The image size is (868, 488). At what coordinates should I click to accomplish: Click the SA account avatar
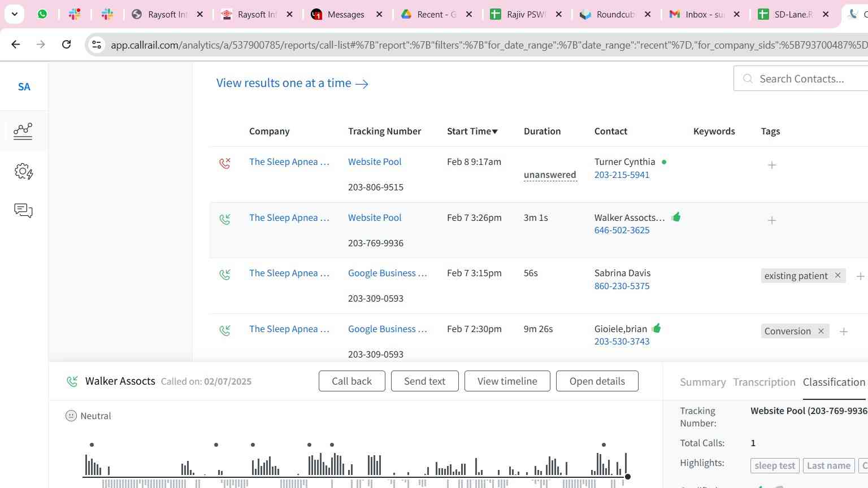pos(24,86)
